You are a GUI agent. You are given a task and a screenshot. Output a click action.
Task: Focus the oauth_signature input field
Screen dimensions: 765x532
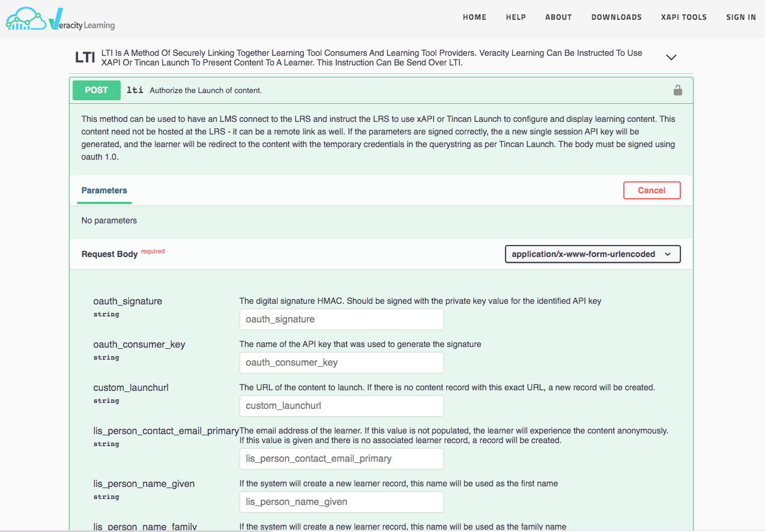point(341,319)
